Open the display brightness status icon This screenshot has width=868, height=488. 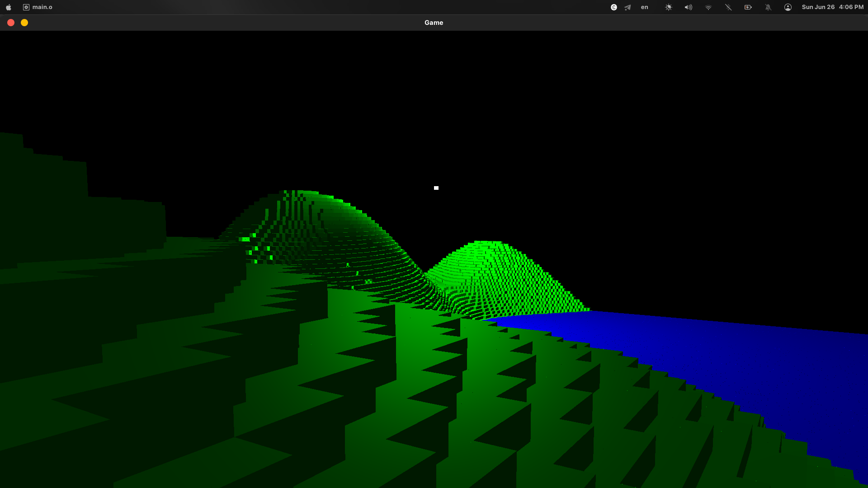click(x=668, y=7)
